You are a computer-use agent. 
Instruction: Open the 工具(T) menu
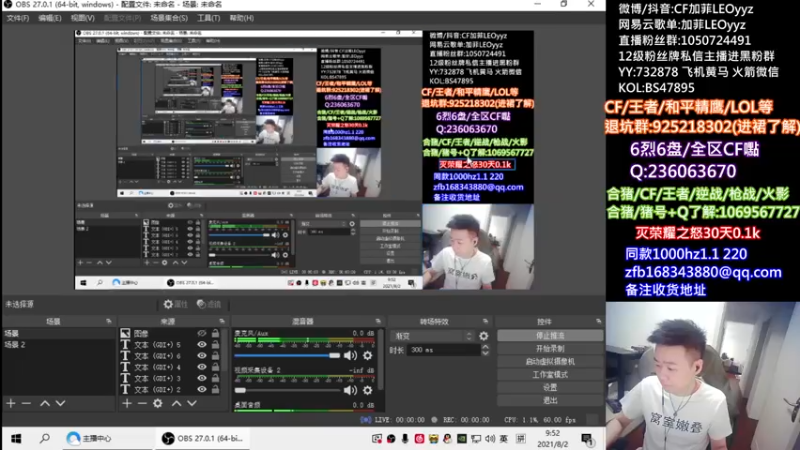click(x=208, y=18)
